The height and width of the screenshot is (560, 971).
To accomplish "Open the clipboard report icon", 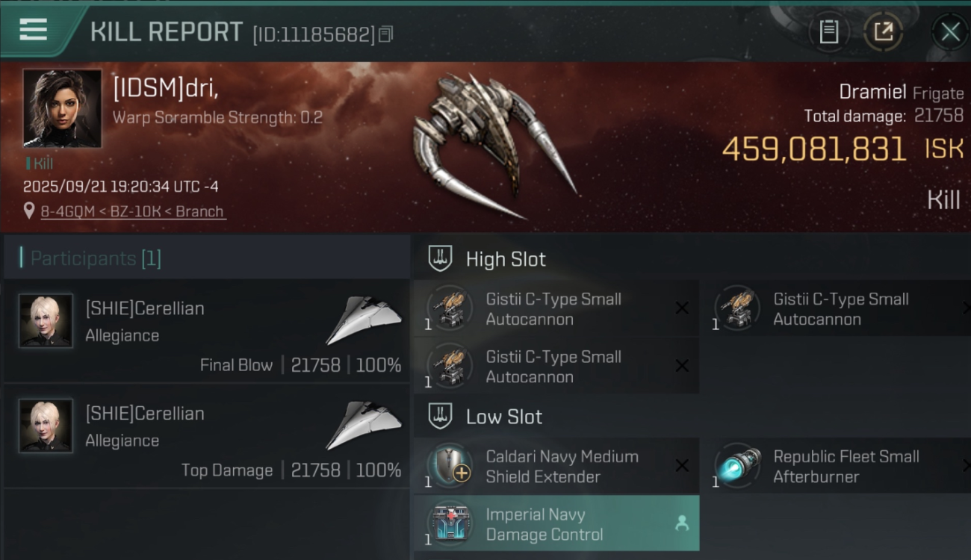I will (x=828, y=31).
